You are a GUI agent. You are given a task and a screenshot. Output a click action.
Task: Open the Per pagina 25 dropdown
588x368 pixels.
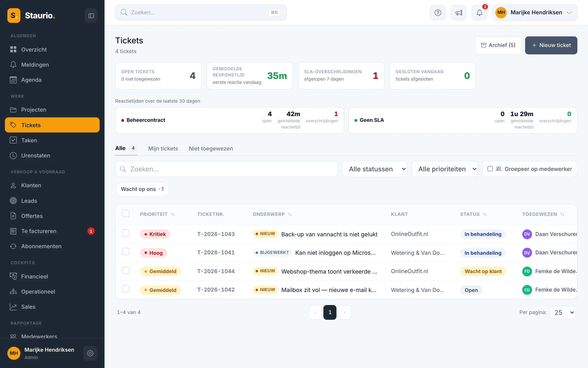[x=562, y=312]
